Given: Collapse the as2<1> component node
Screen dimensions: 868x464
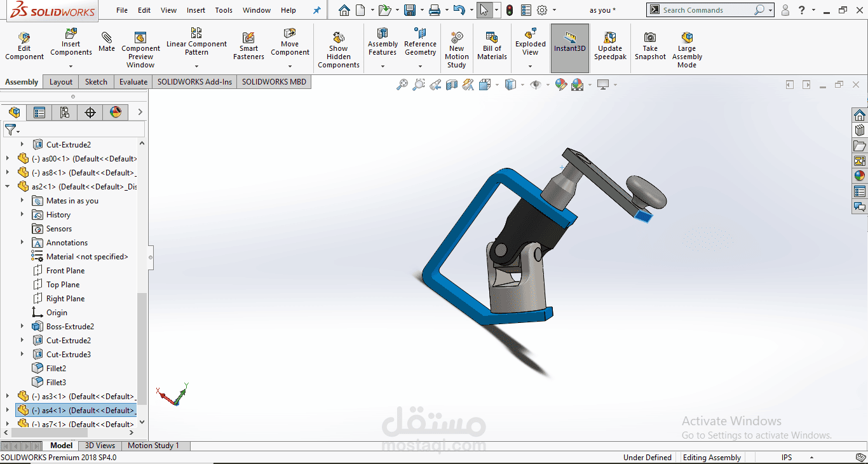Looking at the screenshot, I should click(8, 186).
